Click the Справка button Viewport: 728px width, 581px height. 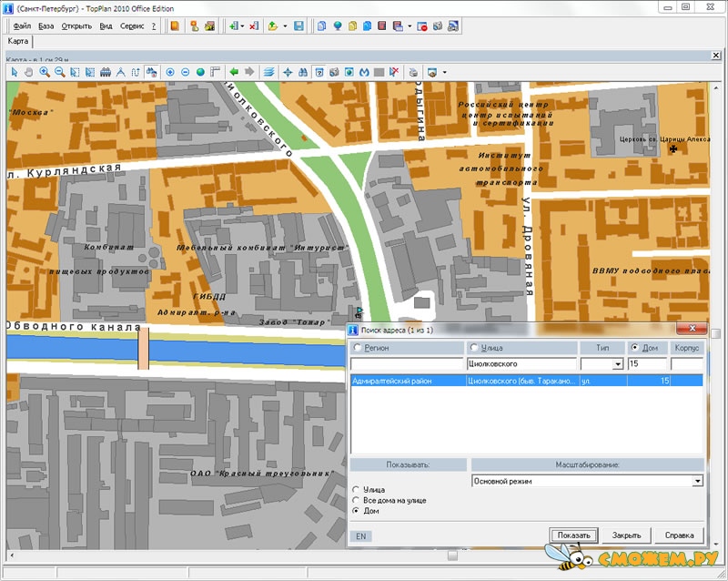click(679, 535)
